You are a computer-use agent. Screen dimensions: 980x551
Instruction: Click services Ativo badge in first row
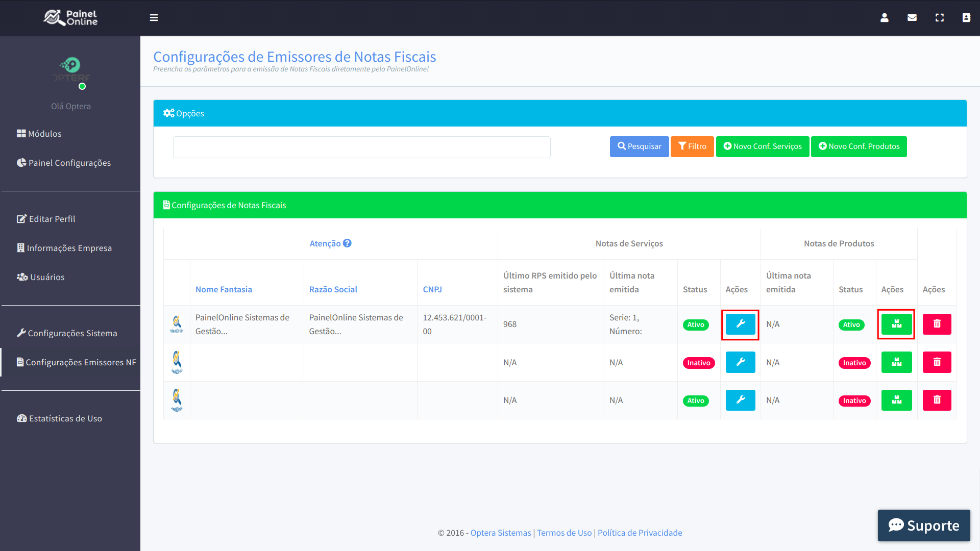pyautogui.click(x=696, y=324)
